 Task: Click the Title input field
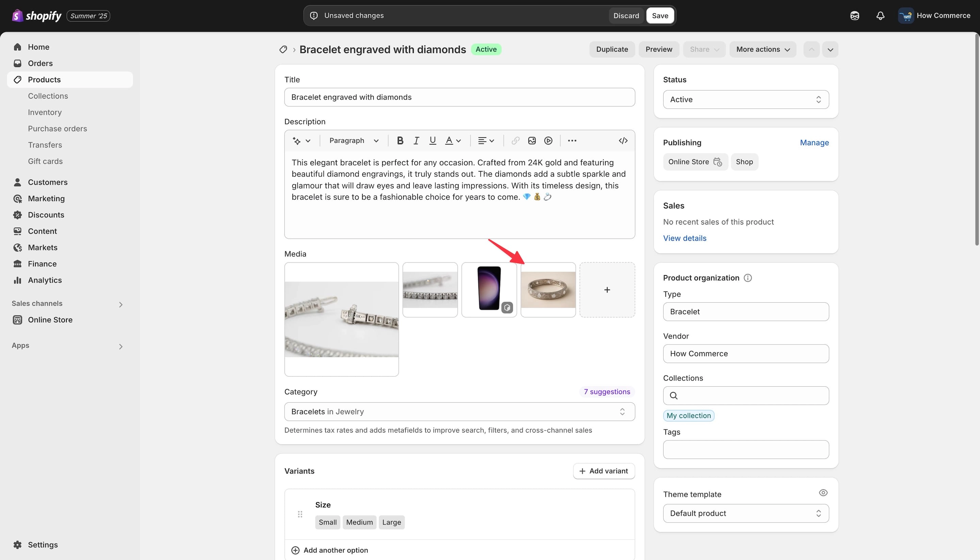(x=459, y=97)
